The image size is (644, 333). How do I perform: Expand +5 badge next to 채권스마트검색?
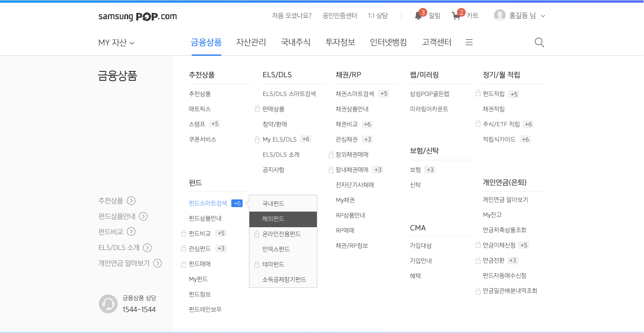click(383, 94)
